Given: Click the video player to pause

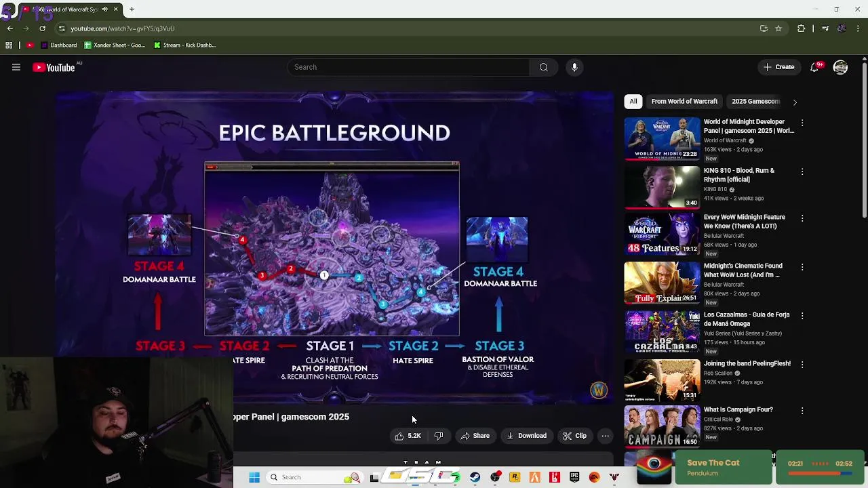Looking at the screenshot, I should [x=334, y=247].
